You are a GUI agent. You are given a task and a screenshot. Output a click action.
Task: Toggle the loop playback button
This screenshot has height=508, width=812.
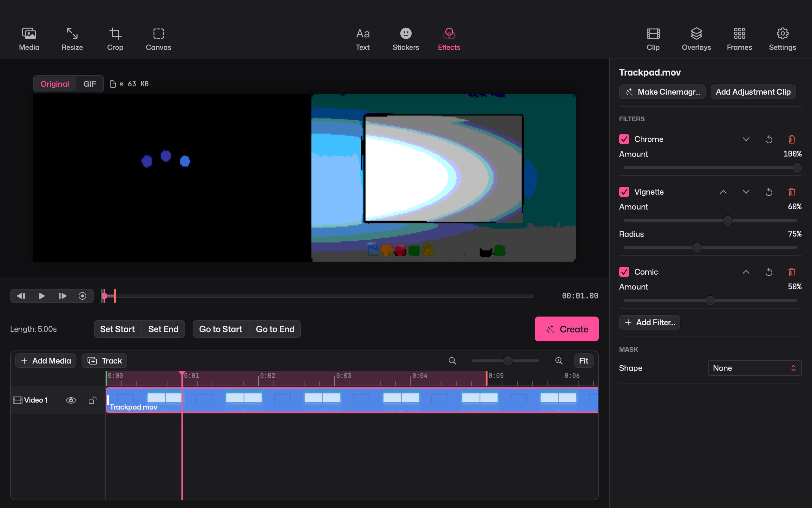82,296
